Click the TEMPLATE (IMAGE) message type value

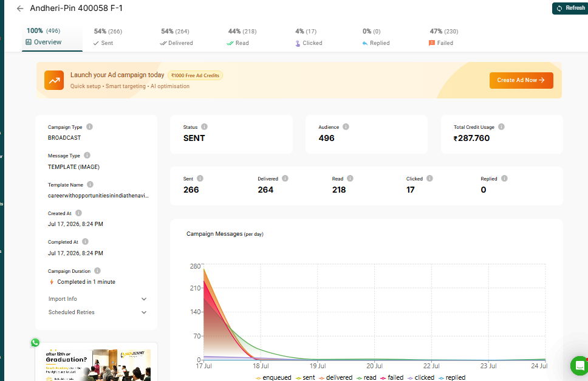tap(73, 167)
